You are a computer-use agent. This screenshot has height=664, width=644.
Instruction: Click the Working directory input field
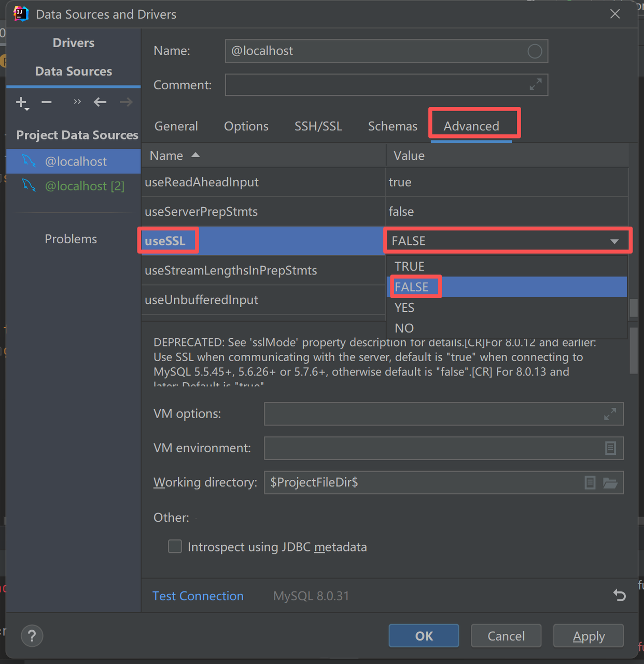pyautogui.click(x=444, y=482)
